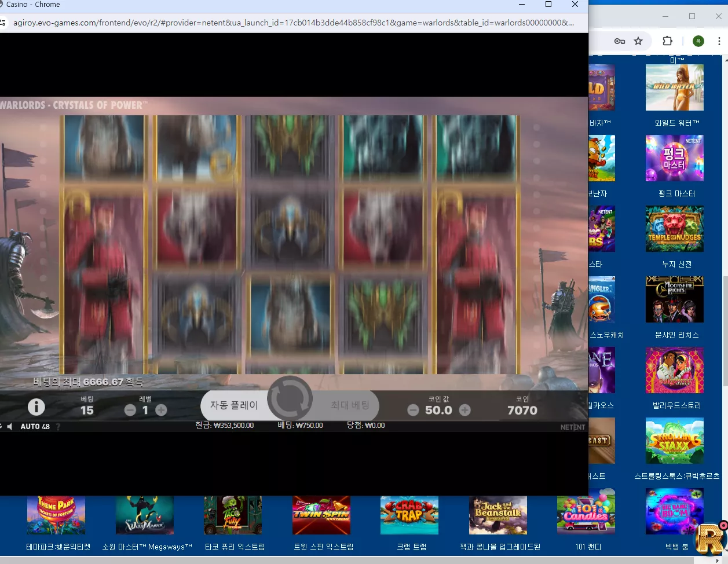View site information icon in address bar
Screen dimensions: 728x564
[x=3, y=23]
